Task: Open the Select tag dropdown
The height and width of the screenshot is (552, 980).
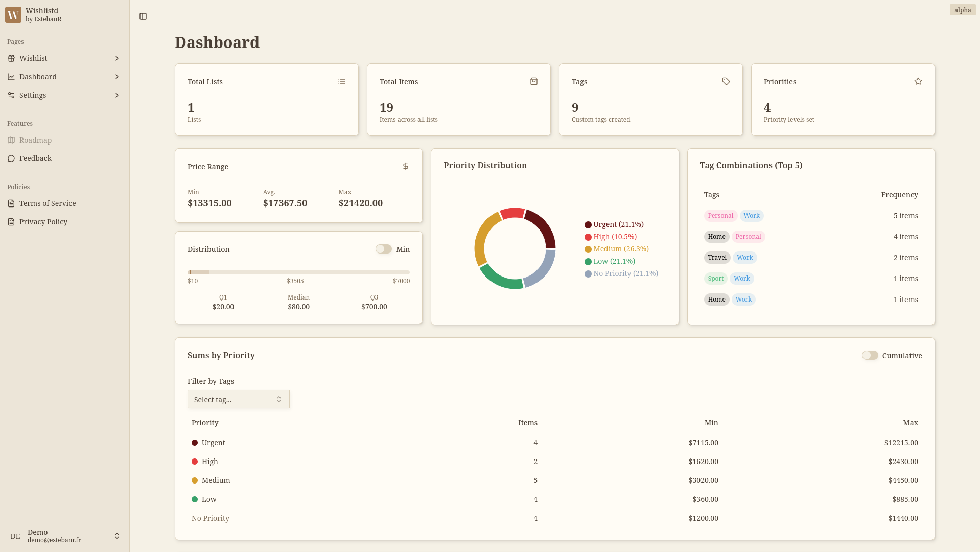Action: (x=238, y=399)
